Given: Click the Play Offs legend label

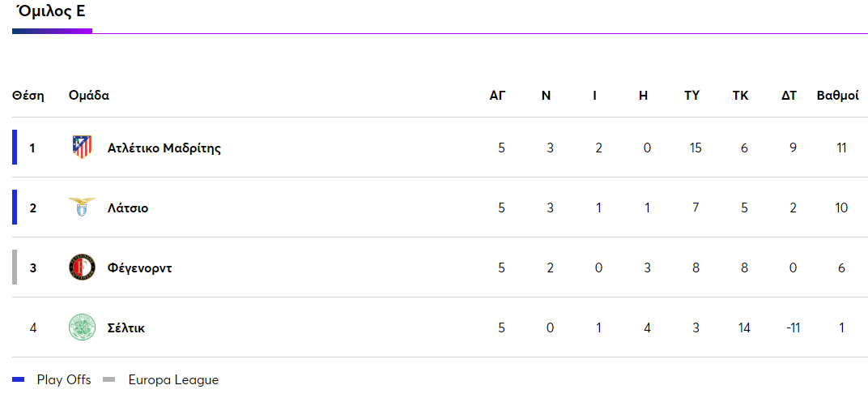Looking at the screenshot, I should [x=64, y=379].
